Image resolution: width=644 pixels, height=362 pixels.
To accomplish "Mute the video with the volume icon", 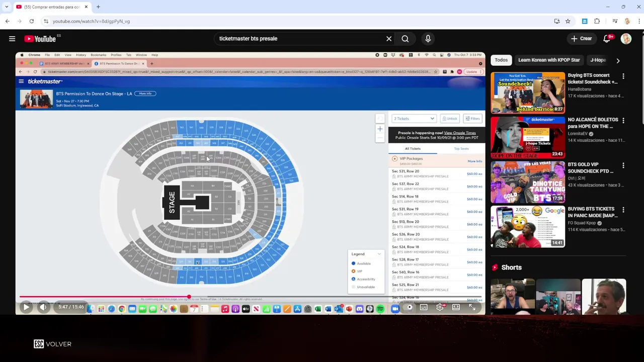I will pos(43,307).
